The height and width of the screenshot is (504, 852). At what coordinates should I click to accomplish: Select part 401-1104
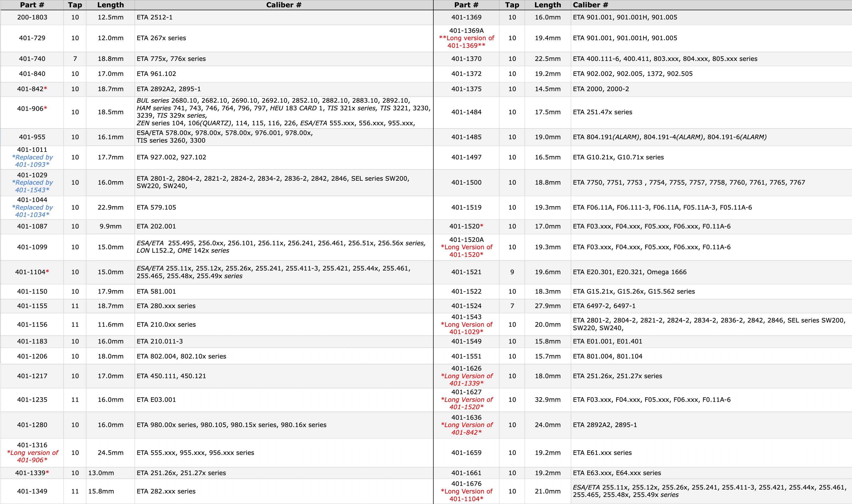[32, 272]
